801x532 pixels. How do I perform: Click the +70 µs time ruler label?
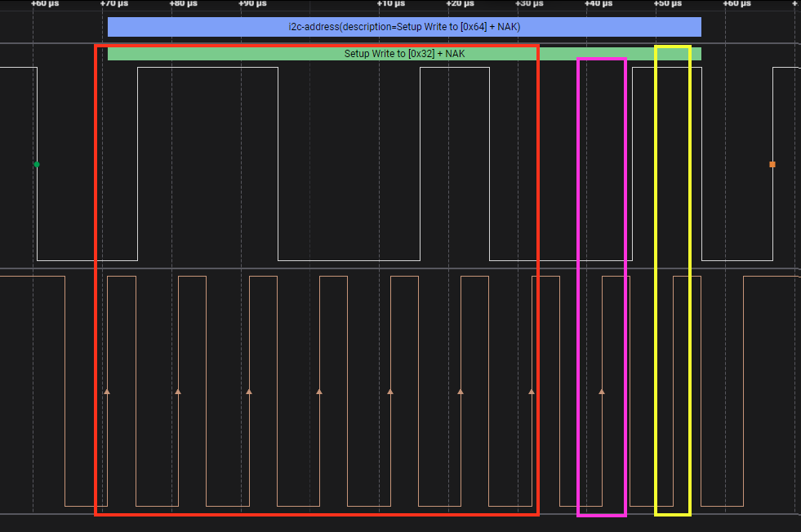114,3
